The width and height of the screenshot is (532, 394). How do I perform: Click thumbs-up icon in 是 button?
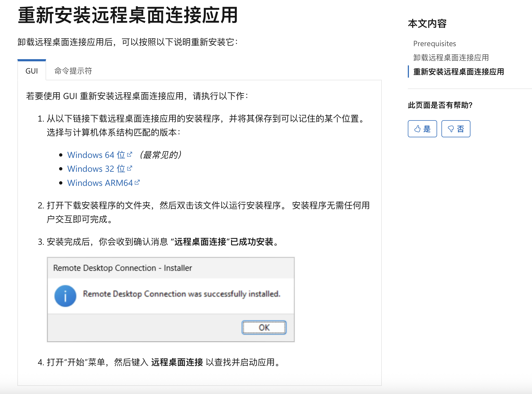(x=417, y=129)
